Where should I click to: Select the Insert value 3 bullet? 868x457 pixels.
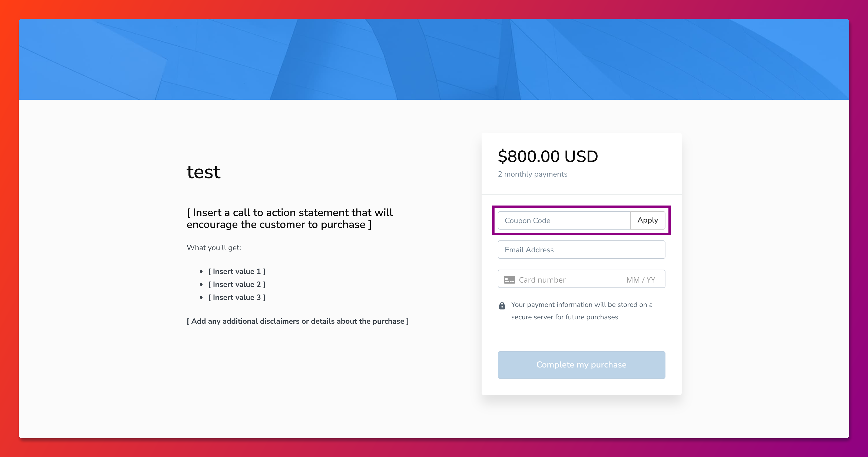coord(237,297)
